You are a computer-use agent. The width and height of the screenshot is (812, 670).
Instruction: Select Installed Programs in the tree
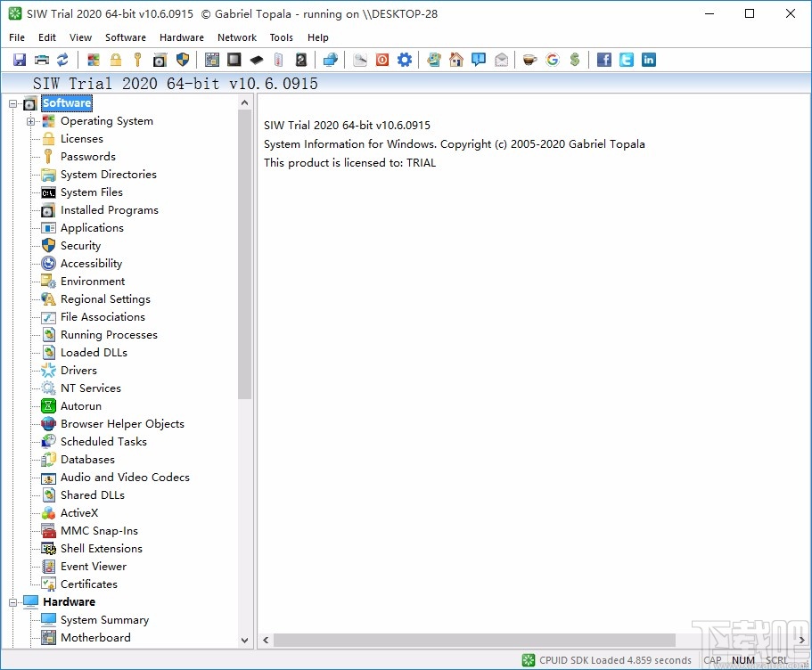point(109,210)
